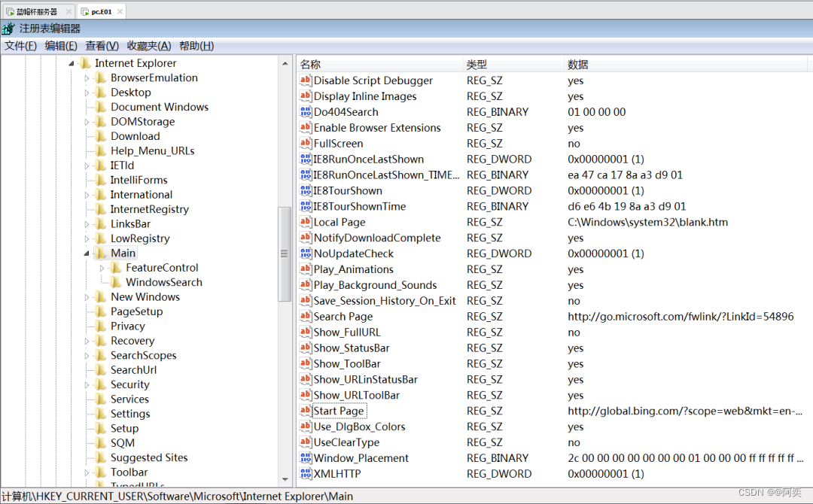Expand the DOMStorage key arrow
The width and height of the screenshot is (813, 504).
pyautogui.click(x=87, y=122)
